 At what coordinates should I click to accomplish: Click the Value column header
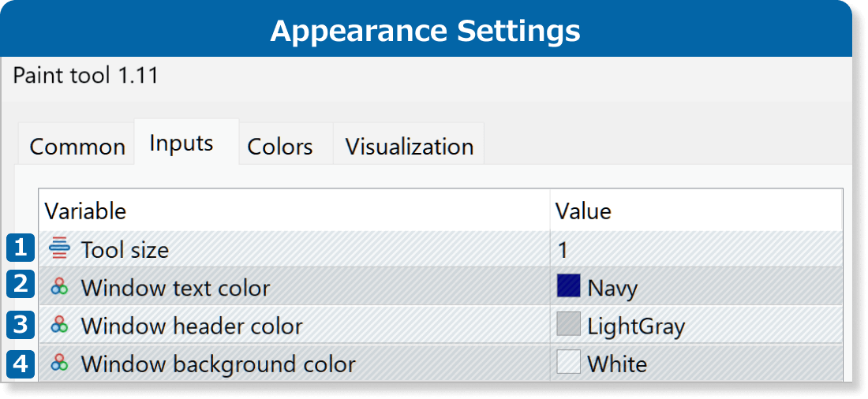point(583,211)
